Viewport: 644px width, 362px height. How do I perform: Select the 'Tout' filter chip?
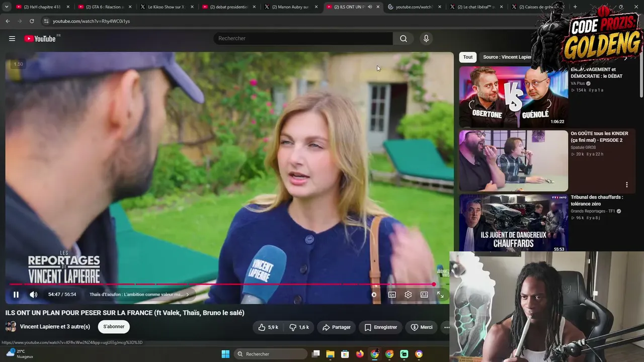468,57
